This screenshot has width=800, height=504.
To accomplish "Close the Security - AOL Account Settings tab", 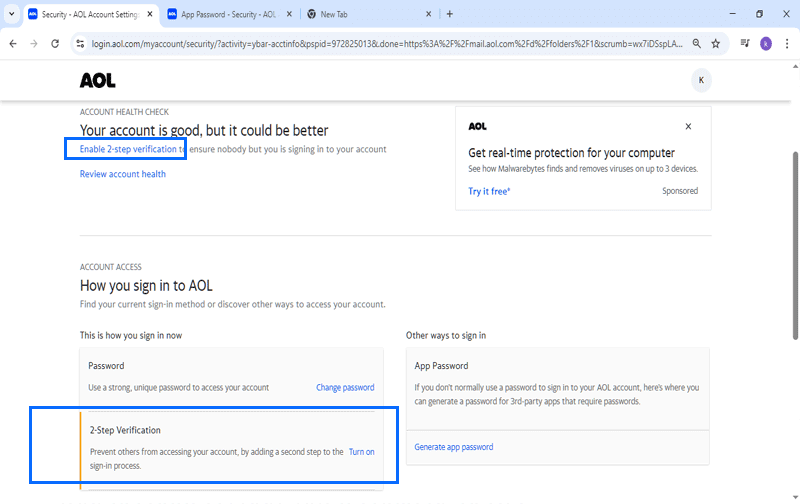I will click(x=150, y=14).
